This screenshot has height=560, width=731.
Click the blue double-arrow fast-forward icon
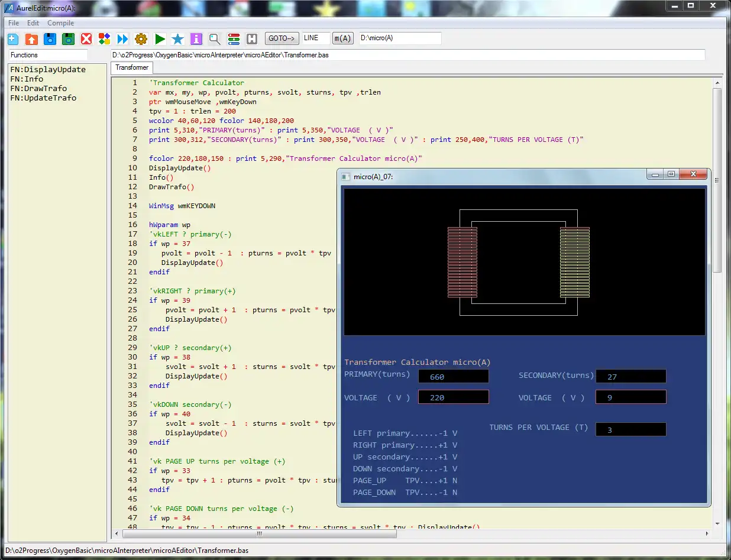click(x=122, y=39)
